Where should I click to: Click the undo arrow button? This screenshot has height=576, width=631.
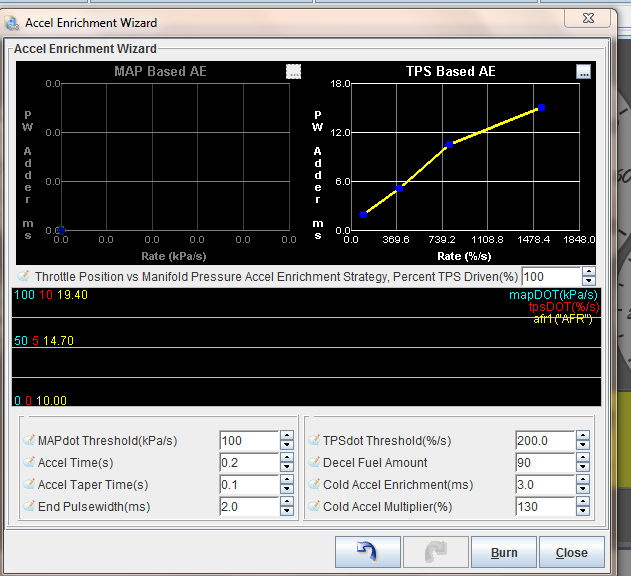pos(366,552)
